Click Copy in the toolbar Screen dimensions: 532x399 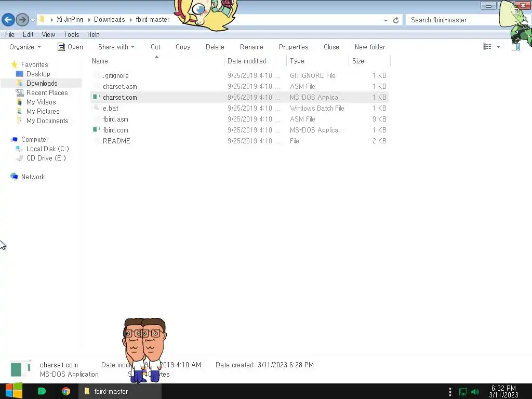coord(183,47)
